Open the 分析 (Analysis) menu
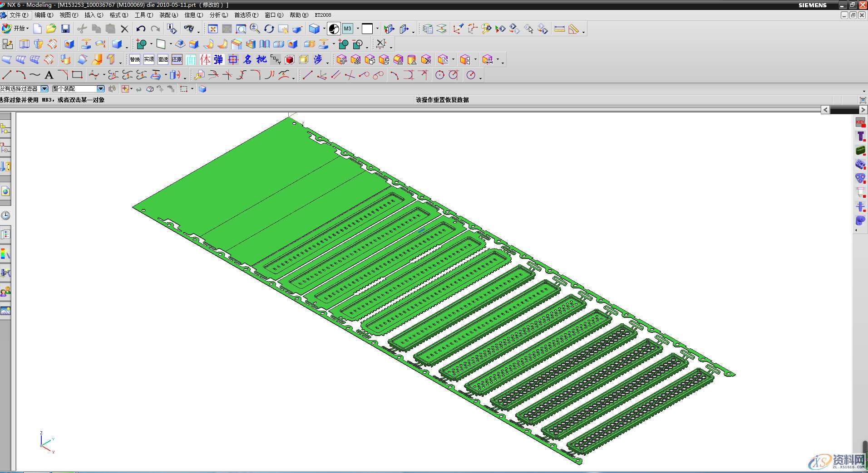 [218, 15]
